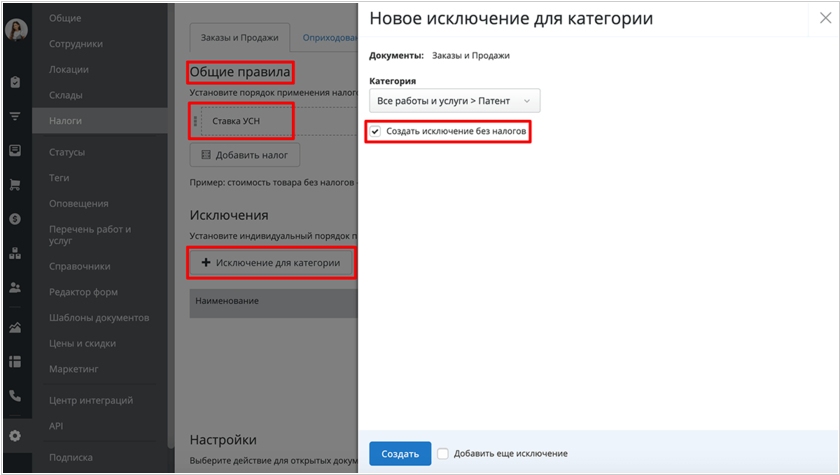Open "Центр интеграций" settings item
This screenshot has height=475, width=840.
(91, 400)
